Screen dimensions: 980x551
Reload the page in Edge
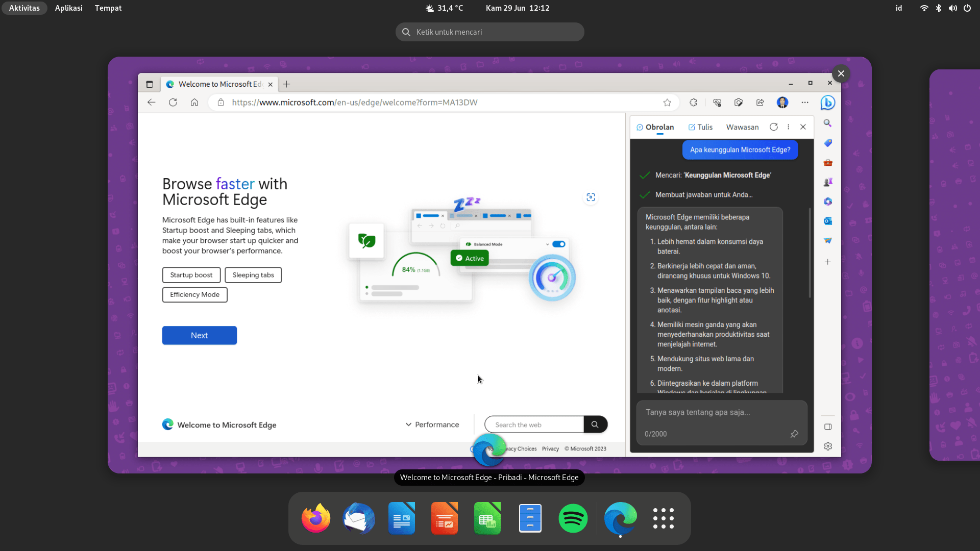[173, 103]
